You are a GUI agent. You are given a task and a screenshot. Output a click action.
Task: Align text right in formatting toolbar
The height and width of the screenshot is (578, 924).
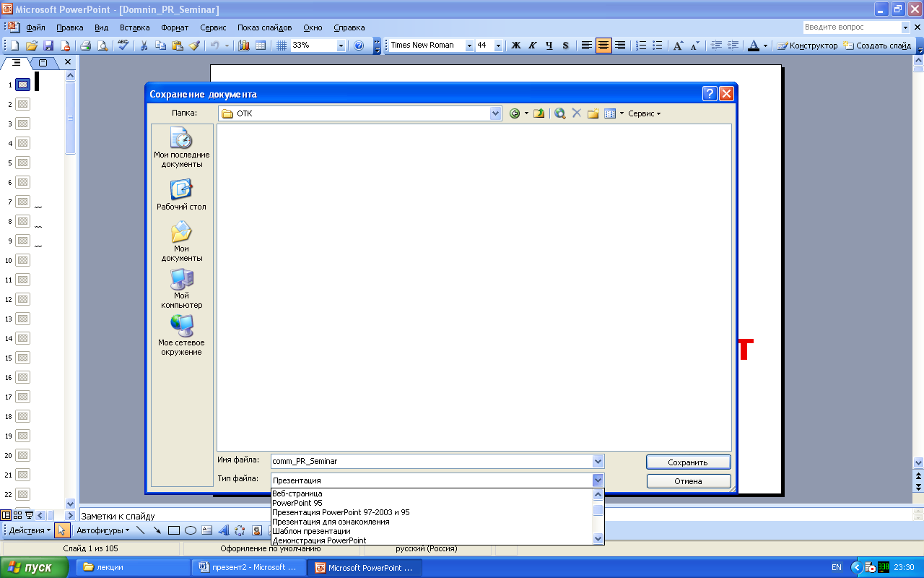click(x=620, y=46)
